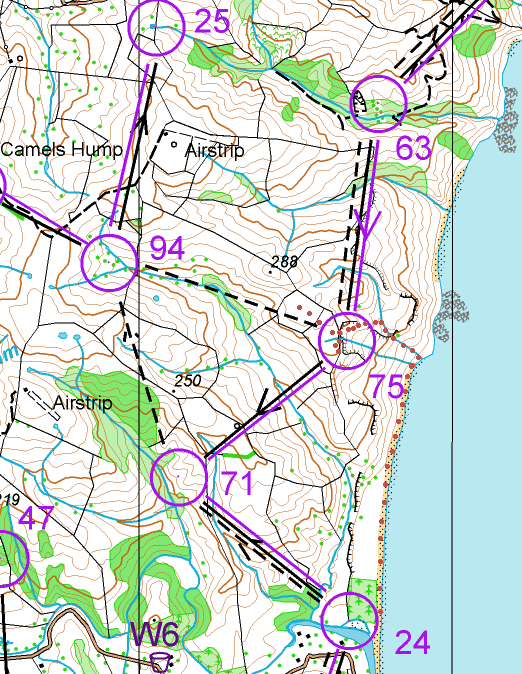Image resolution: width=522 pixels, height=674 pixels.
Task: Click the purple number 94 label
Action: pyautogui.click(x=167, y=248)
